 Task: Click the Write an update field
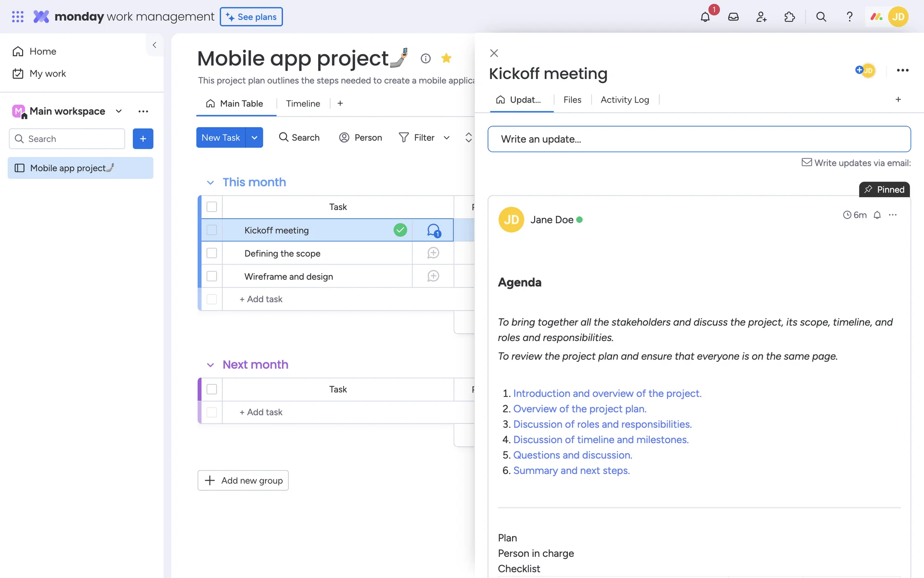tap(699, 139)
